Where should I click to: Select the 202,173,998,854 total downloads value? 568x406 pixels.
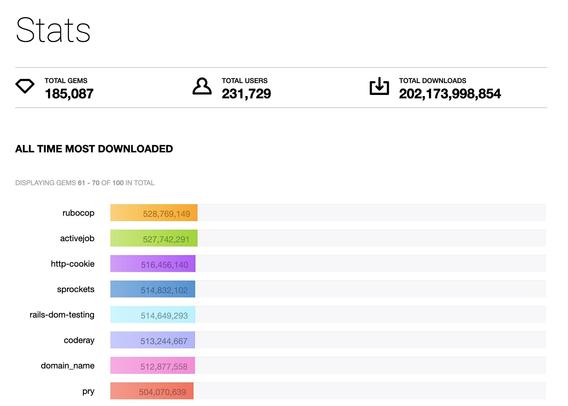click(450, 94)
